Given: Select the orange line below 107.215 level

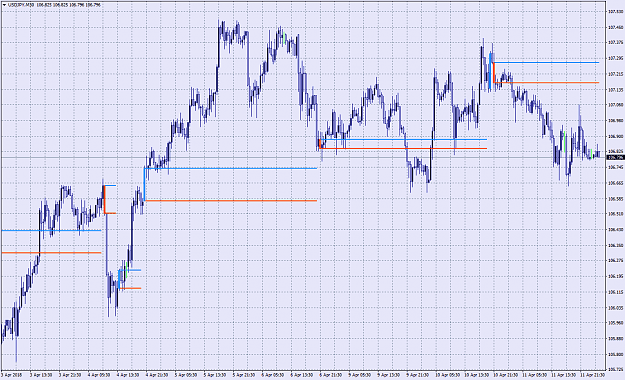Looking at the screenshot, I should (x=546, y=83).
